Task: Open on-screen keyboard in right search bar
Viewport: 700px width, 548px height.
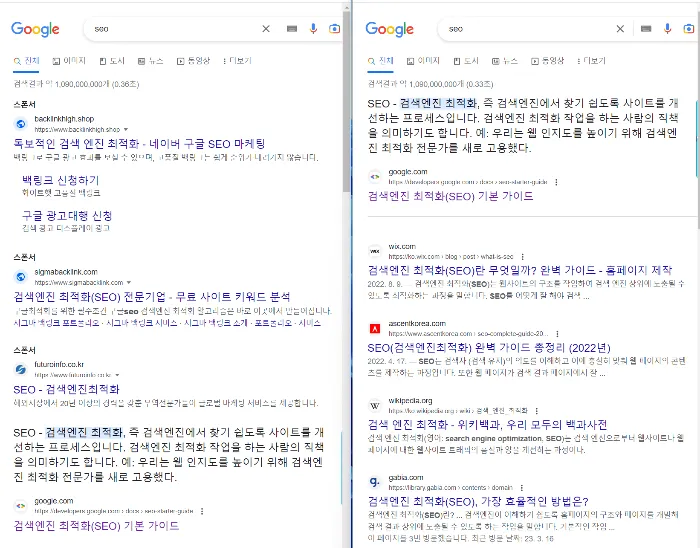Action: (646, 29)
